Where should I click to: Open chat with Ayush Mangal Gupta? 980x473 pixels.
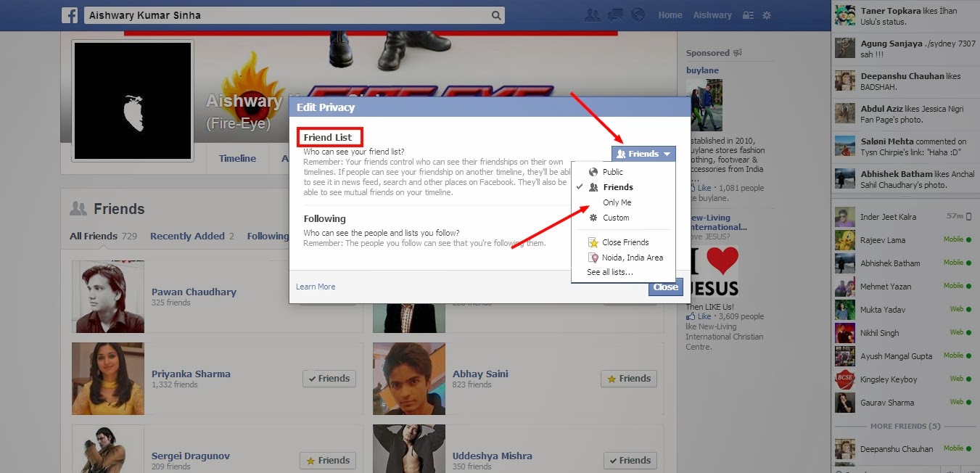point(904,355)
